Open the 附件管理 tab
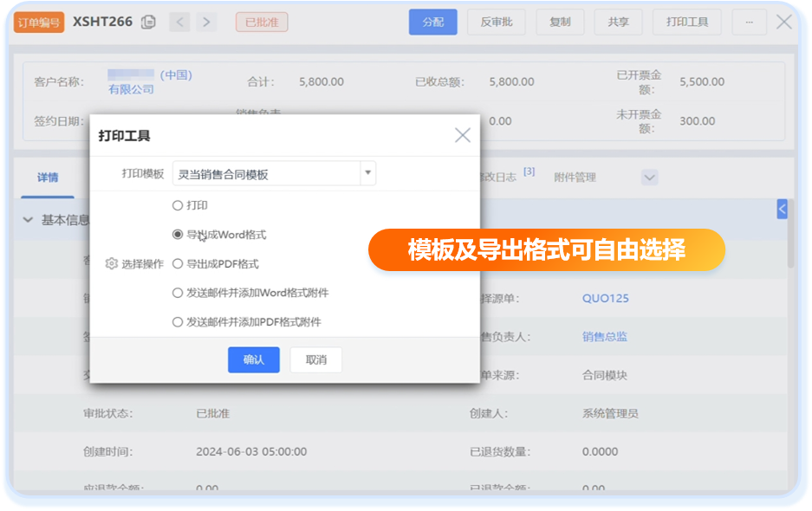The width and height of the screenshot is (812, 511). [575, 177]
